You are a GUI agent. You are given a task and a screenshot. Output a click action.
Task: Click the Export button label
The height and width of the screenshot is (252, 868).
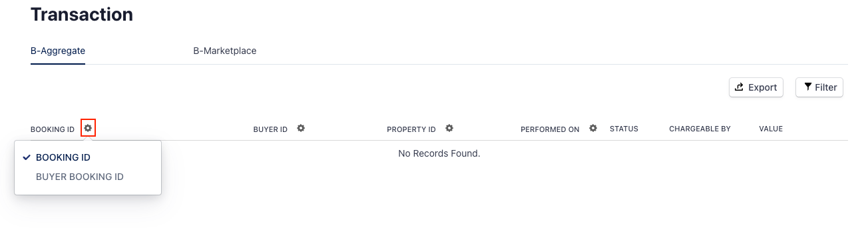pyautogui.click(x=762, y=87)
